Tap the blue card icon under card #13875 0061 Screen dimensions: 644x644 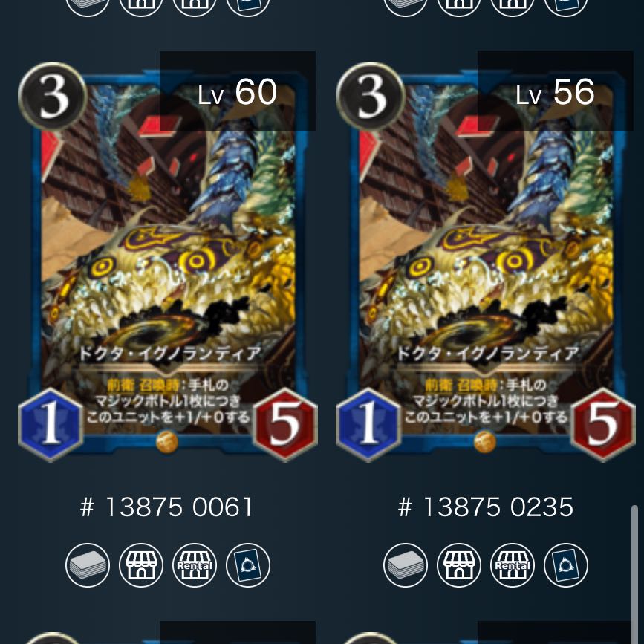(248, 565)
